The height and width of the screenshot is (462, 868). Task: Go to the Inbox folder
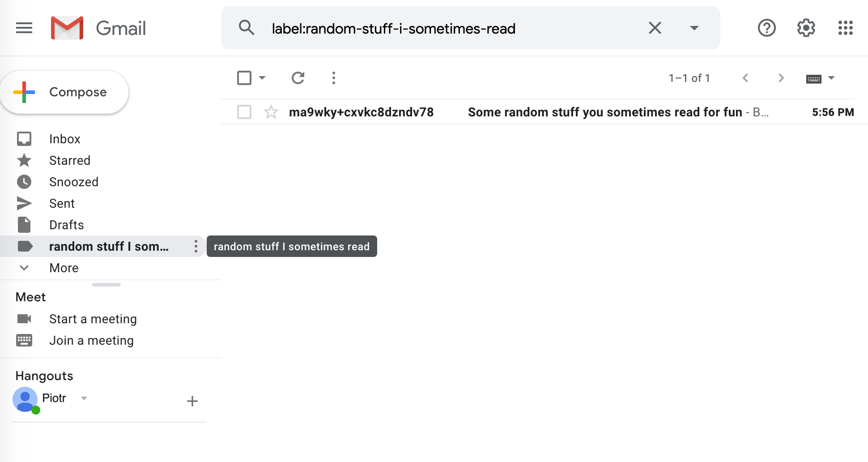tap(64, 139)
